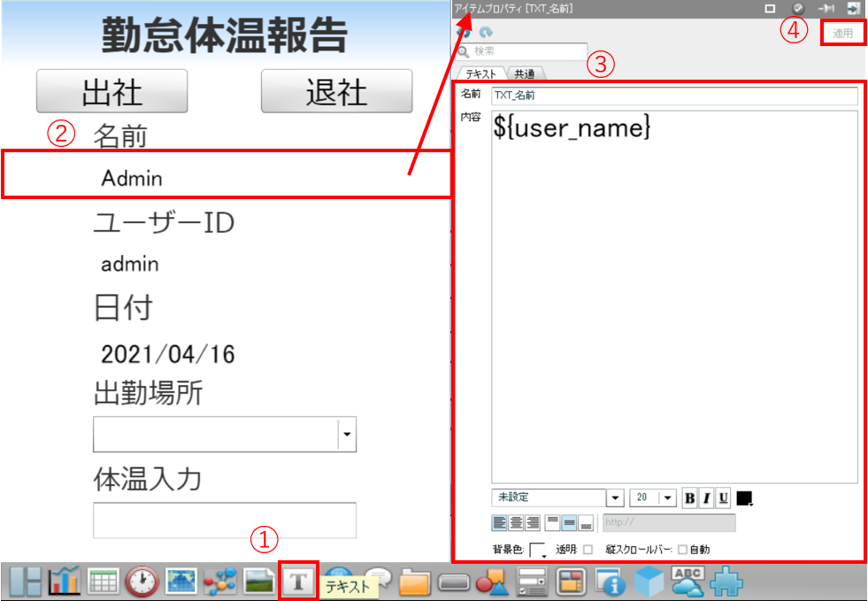The image size is (868, 601).
Task: Check the 自動 vertical scrollbar option
Action: [681, 550]
